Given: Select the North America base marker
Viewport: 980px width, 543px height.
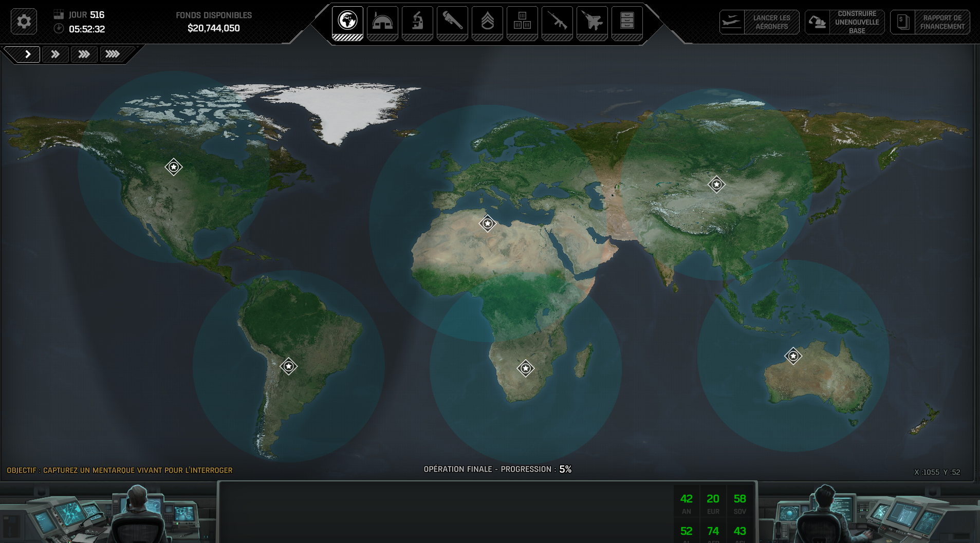Looking at the screenshot, I should [174, 167].
